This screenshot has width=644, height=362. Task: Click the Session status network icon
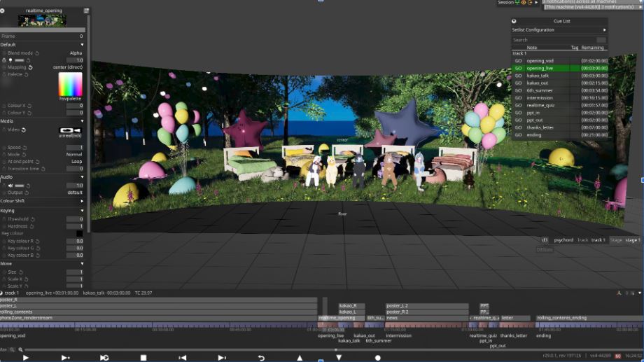(517, 3)
